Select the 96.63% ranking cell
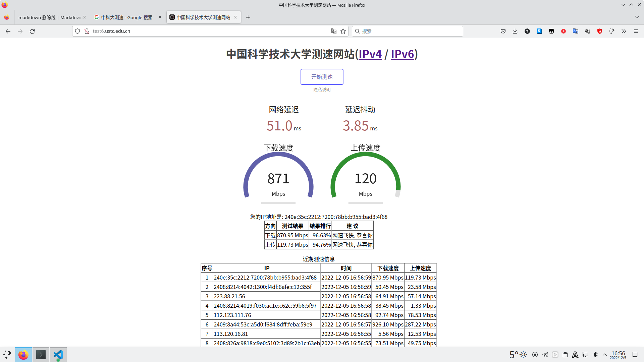The image size is (644, 362). point(320,235)
